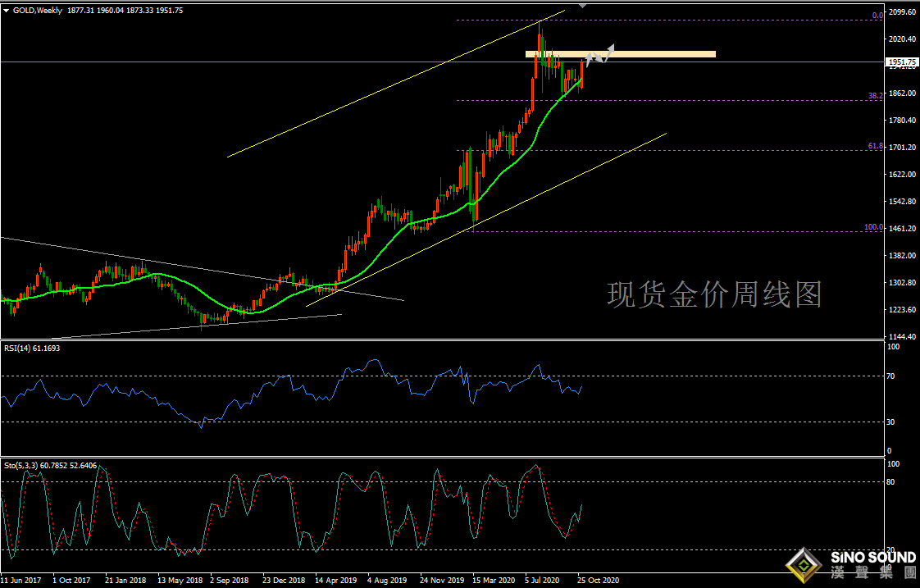The image size is (920, 588).
Task: Select the 61.8 Fibonacci level label
Action: [x=875, y=146]
